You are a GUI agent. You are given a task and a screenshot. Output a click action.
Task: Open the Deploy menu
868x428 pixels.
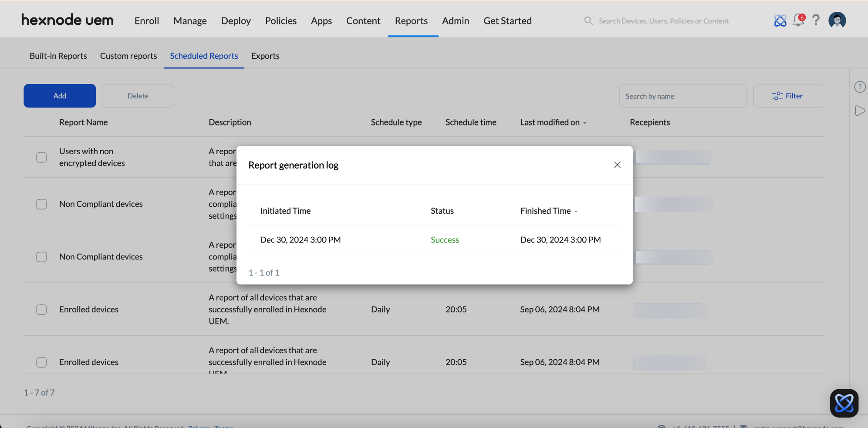[x=236, y=21]
